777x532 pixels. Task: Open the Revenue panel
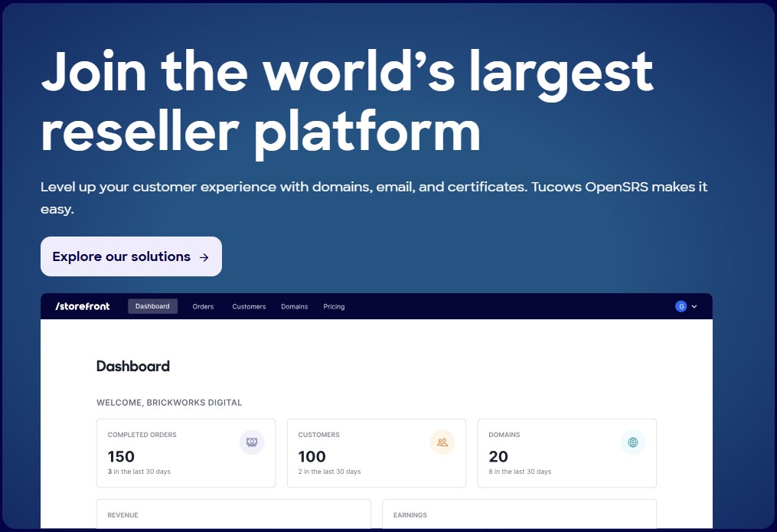pos(233,514)
